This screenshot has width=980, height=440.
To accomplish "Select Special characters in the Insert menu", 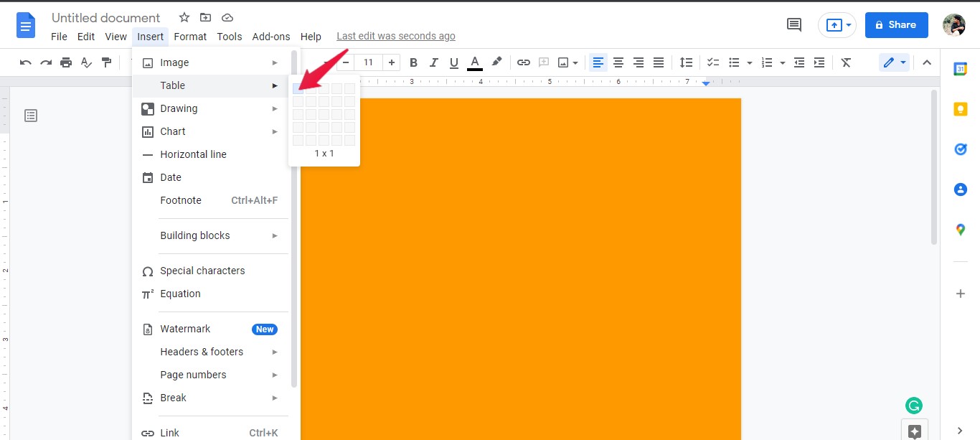I will coord(202,271).
